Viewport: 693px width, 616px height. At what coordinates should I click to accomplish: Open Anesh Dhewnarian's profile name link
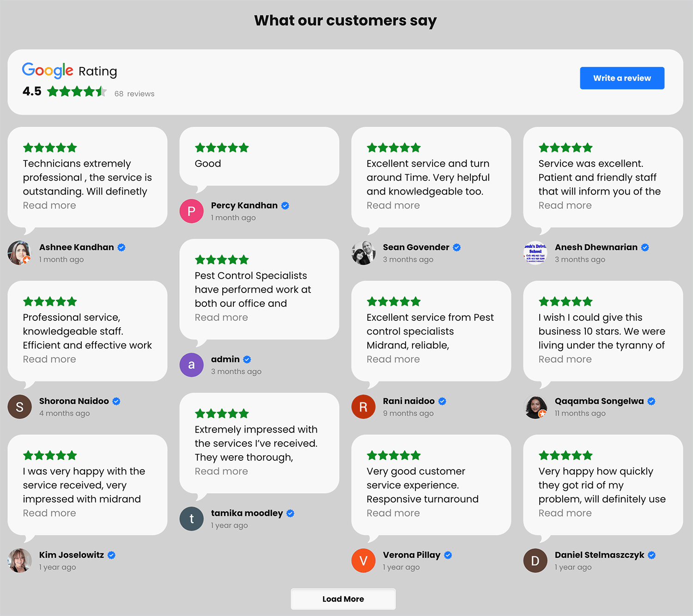(x=596, y=247)
